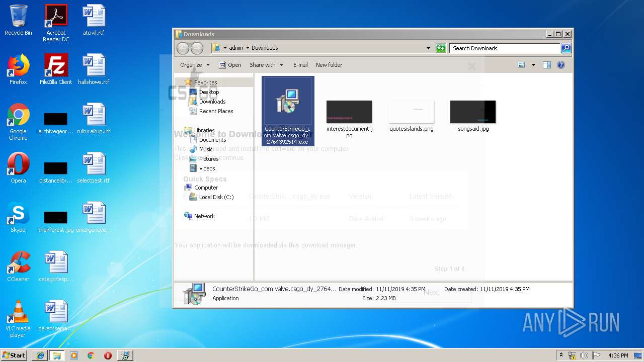Expand the change view options arrow
Image resolution: width=644 pixels, height=362 pixels.
pos(533,65)
